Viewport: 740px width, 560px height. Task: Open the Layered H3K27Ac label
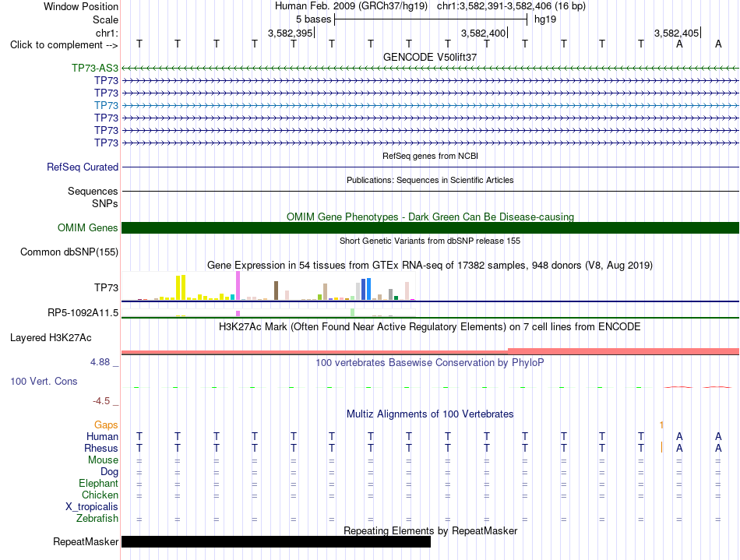[51, 338]
